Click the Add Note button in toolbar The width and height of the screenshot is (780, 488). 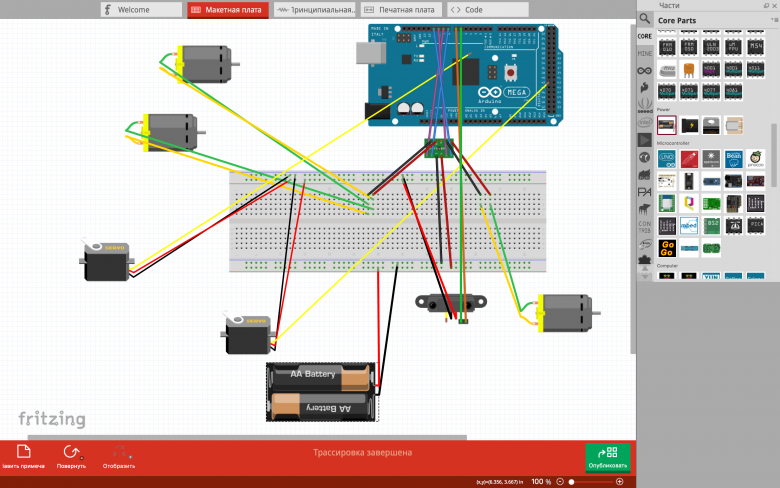(x=22, y=457)
